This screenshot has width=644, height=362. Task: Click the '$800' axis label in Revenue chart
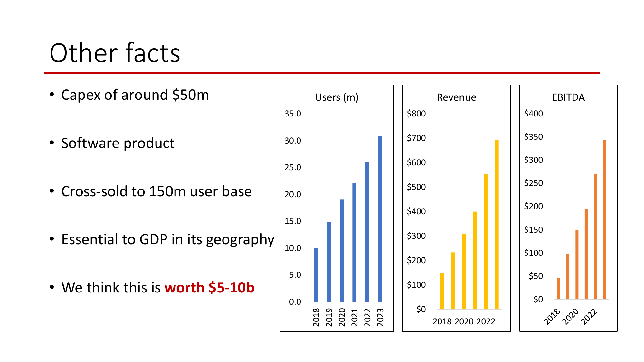(416, 114)
